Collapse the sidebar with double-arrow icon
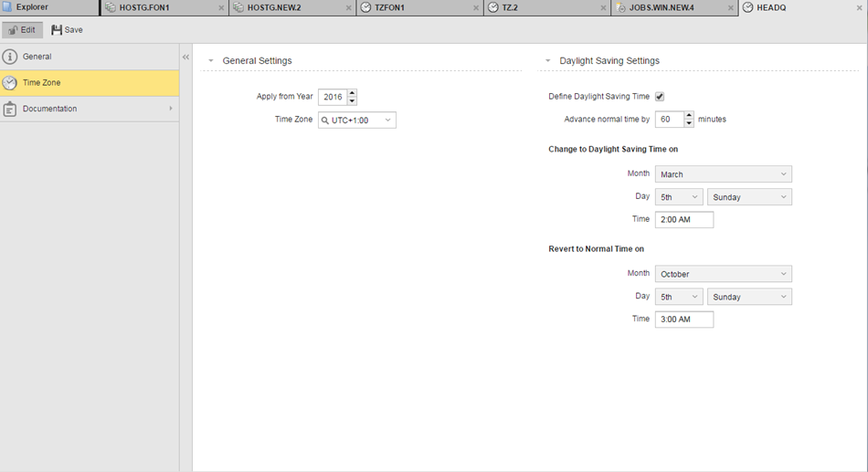The height and width of the screenshot is (472, 868). [x=185, y=57]
